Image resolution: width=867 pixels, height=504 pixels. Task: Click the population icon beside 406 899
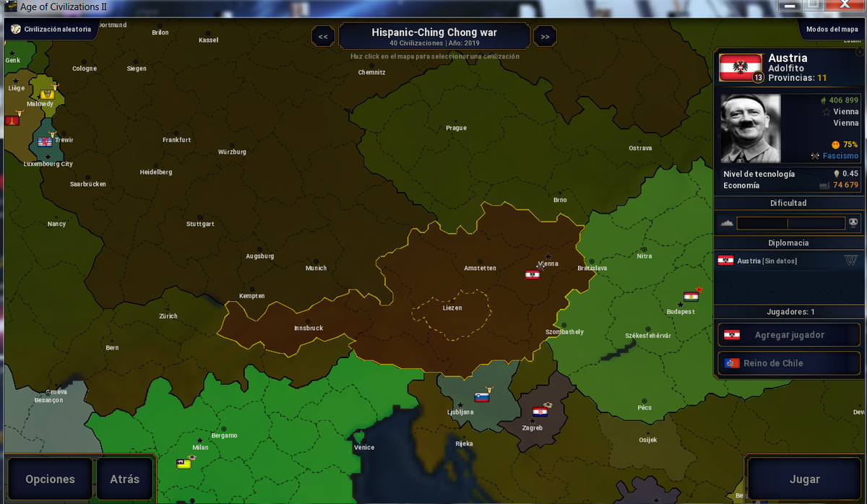click(824, 100)
